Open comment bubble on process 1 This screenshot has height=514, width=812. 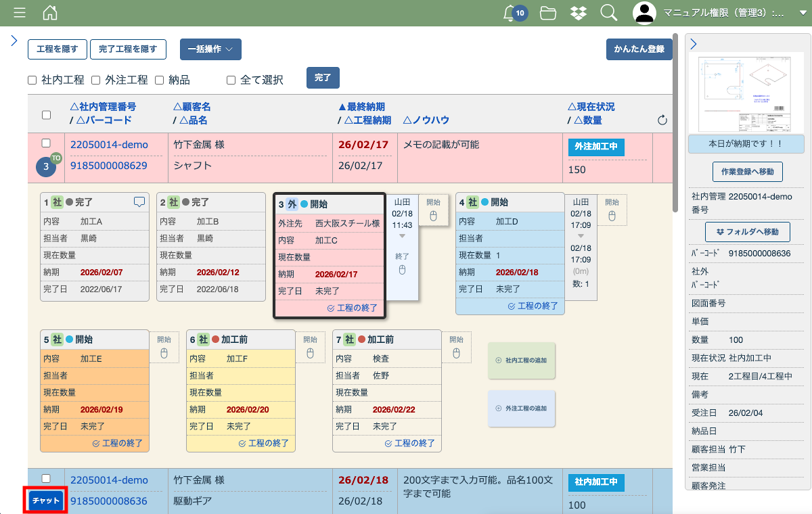click(139, 202)
